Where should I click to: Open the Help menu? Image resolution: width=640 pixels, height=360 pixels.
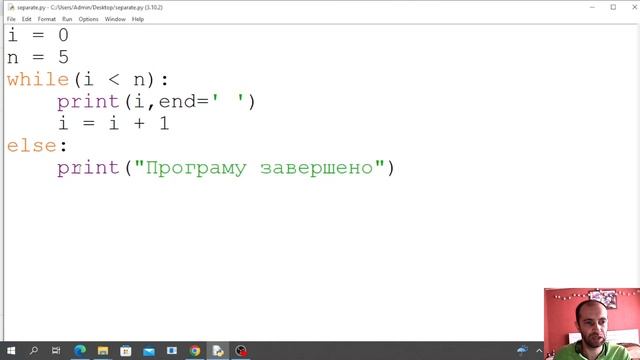[x=138, y=19]
